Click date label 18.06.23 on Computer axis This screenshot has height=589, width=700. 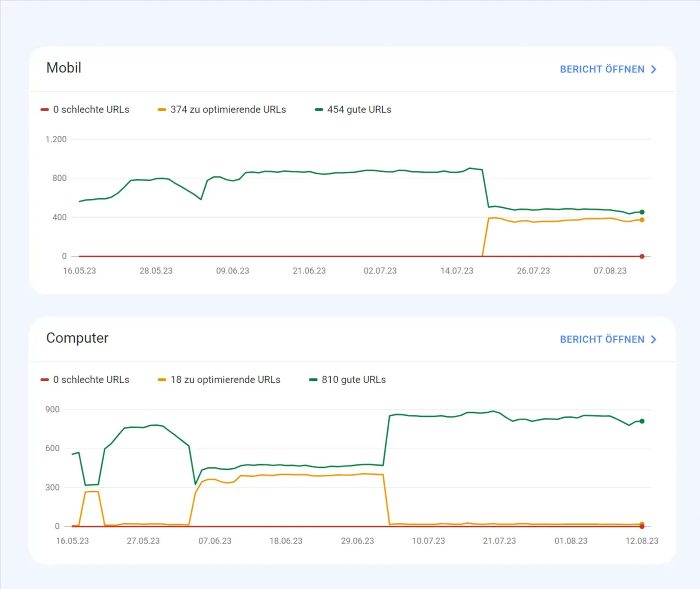point(286,541)
